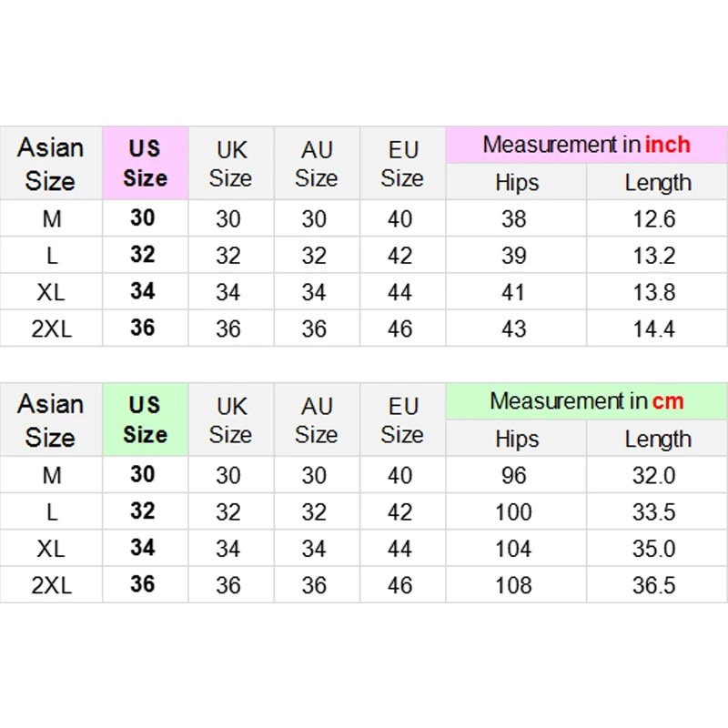Select the 13.8 length cell

656,292
